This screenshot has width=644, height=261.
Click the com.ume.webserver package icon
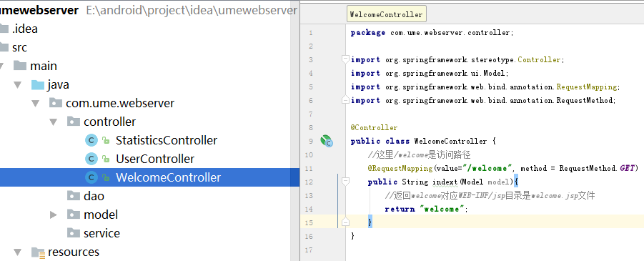[x=56, y=103]
